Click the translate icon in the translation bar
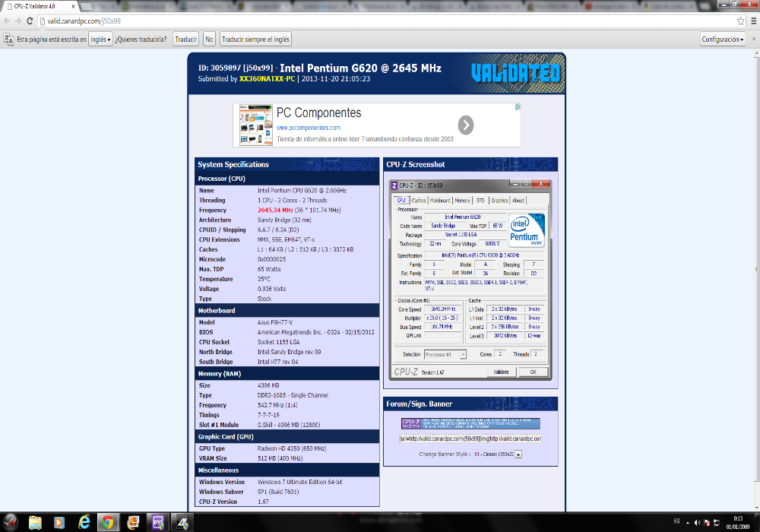Viewport: 760px width, 532px height. [8, 40]
